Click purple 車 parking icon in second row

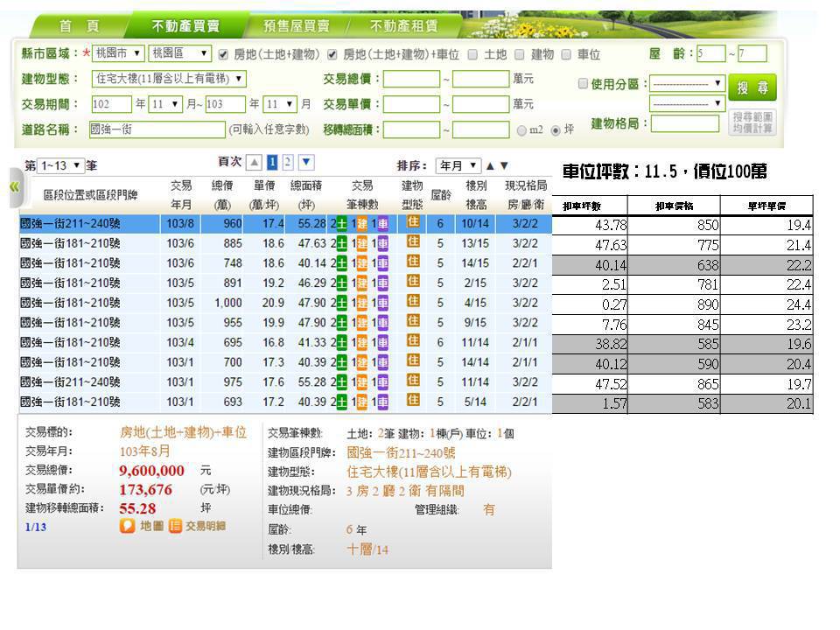click(382, 243)
